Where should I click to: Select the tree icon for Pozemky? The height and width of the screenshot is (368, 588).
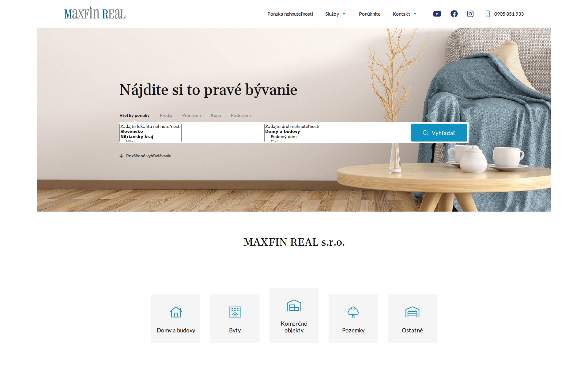coord(353,312)
